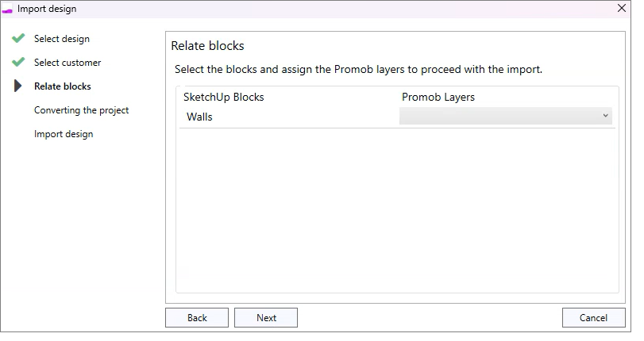The width and height of the screenshot is (644, 341).
Task: Go to the Select customer step
Action: click(x=67, y=63)
